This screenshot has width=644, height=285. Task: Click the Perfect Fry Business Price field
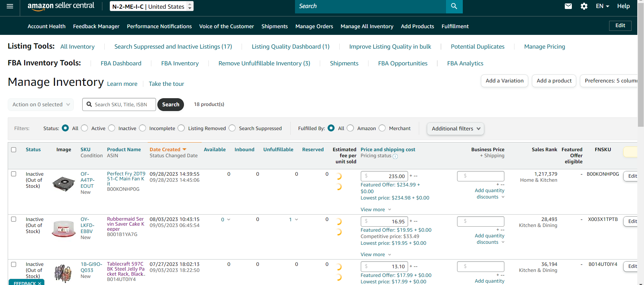point(481,176)
